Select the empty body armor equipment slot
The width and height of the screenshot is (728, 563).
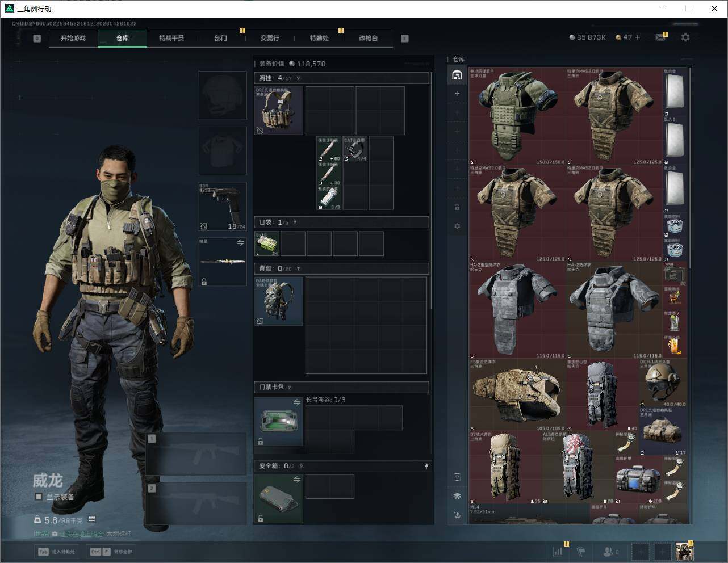pyautogui.click(x=223, y=150)
